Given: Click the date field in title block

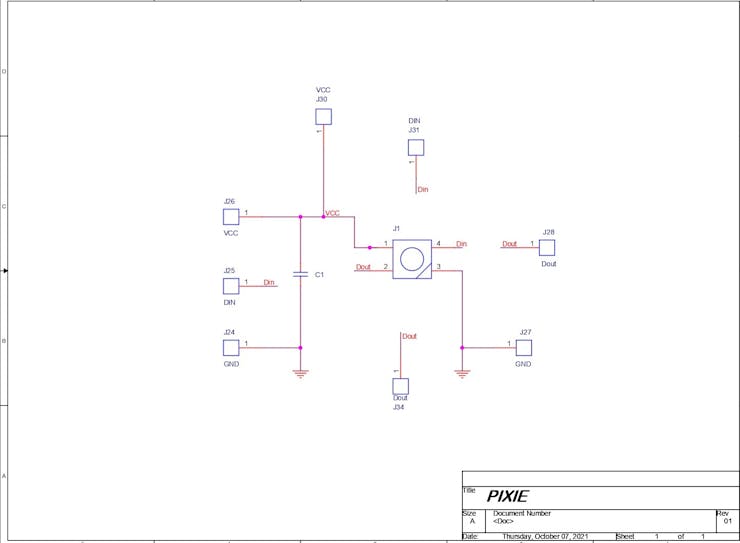Looking at the screenshot, I should [545, 536].
